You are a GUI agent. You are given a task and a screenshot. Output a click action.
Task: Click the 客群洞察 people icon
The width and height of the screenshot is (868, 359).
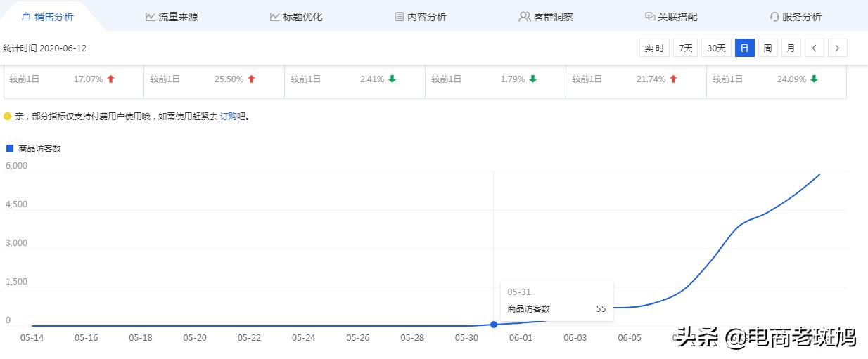click(525, 16)
